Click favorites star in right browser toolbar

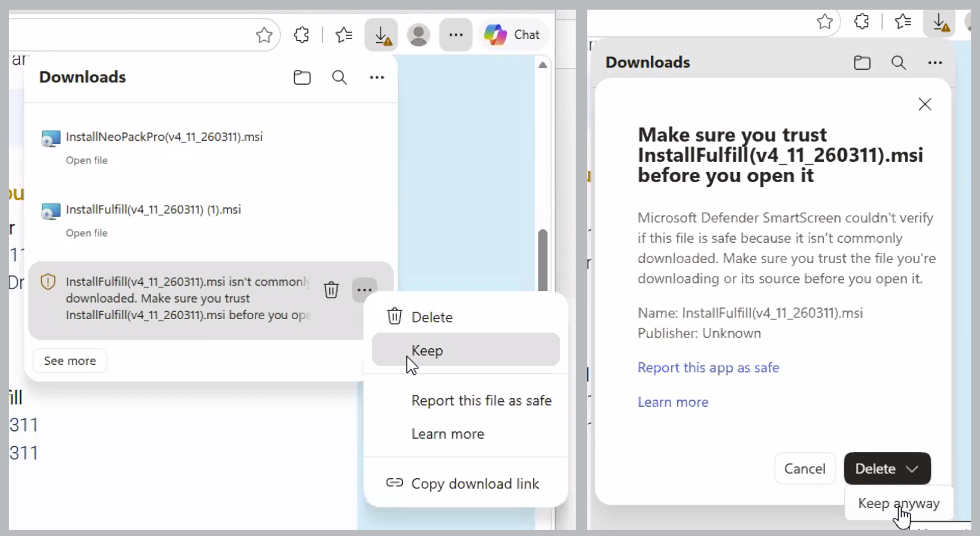pyautogui.click(x=825, y=21)
